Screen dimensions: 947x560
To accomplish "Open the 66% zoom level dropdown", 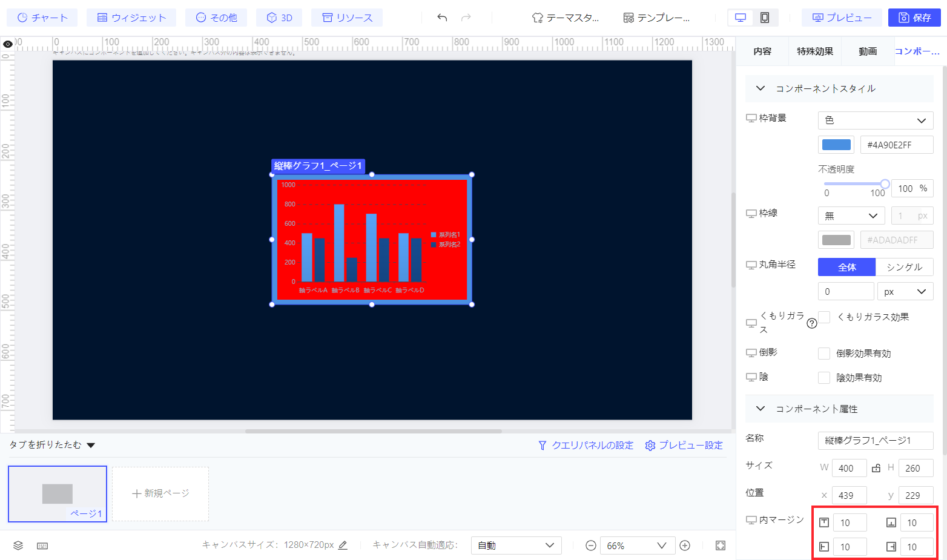I will 638,545.
